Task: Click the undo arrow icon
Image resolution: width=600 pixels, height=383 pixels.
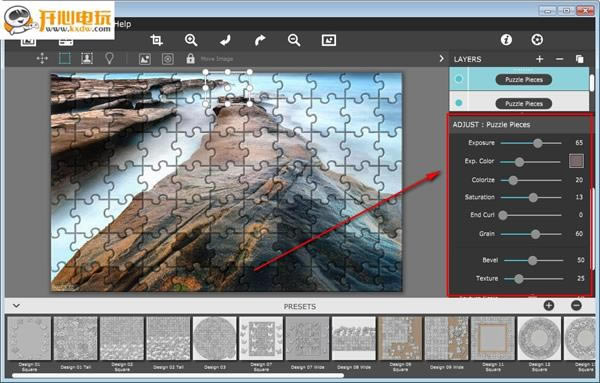Action: (x=225, y=40)
